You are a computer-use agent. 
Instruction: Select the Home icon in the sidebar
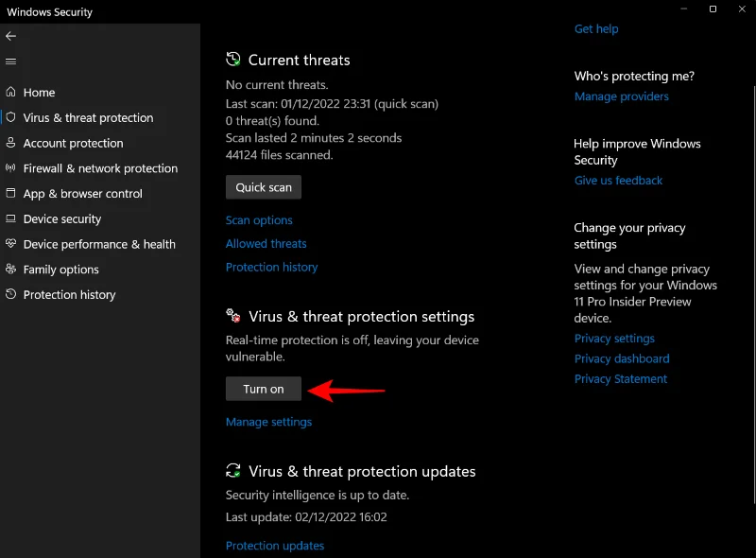(x=13, y=92)
